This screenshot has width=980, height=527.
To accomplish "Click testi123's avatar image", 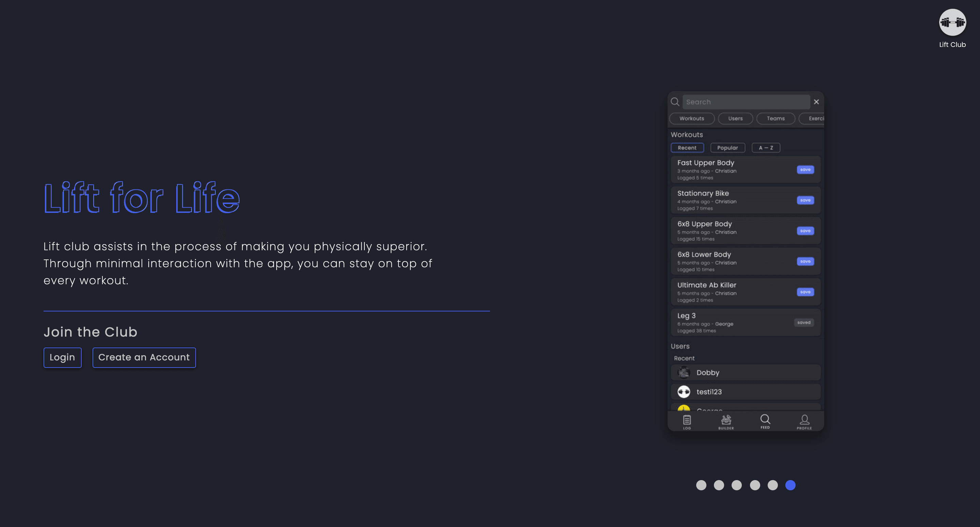I will (684, 392).
